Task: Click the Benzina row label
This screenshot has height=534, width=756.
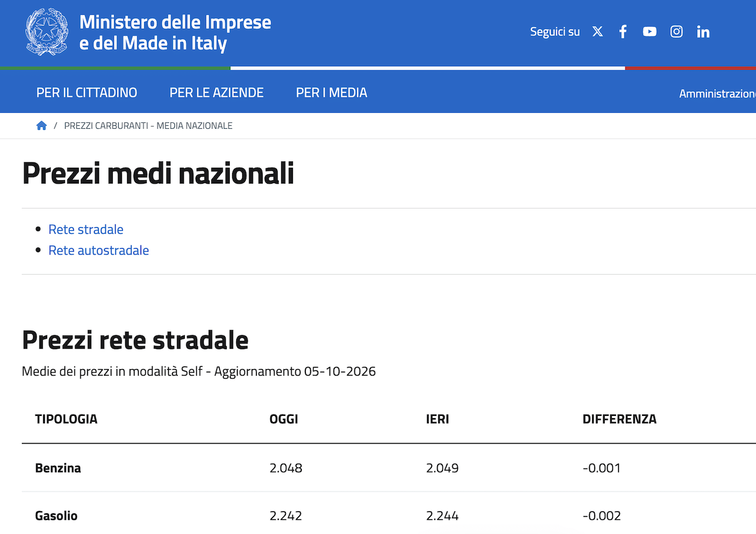Action: (58, 468)
